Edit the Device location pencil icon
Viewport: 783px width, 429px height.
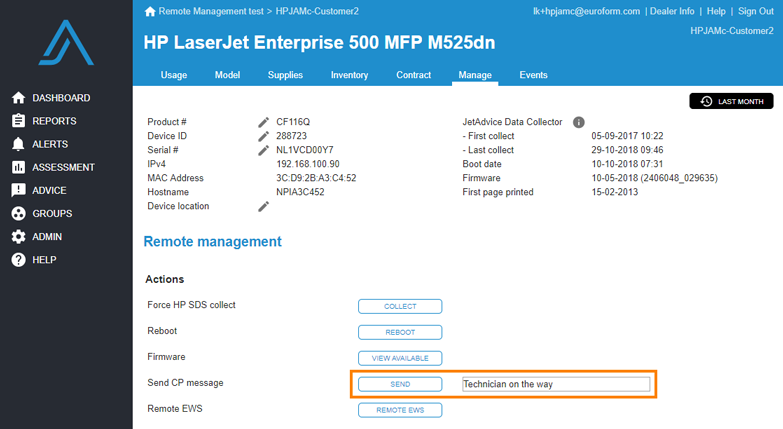pyautogui.click(x=264, y=206)
